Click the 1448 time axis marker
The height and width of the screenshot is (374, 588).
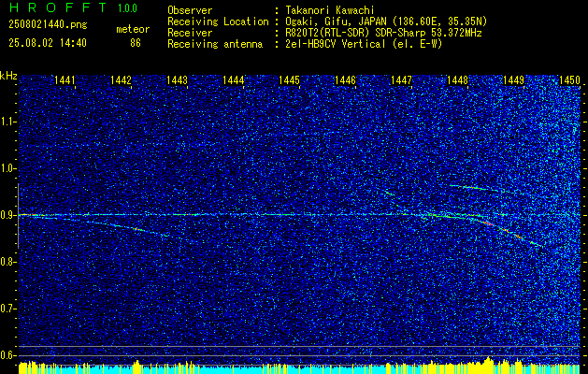pyautogui.click(x=457, y=79)
